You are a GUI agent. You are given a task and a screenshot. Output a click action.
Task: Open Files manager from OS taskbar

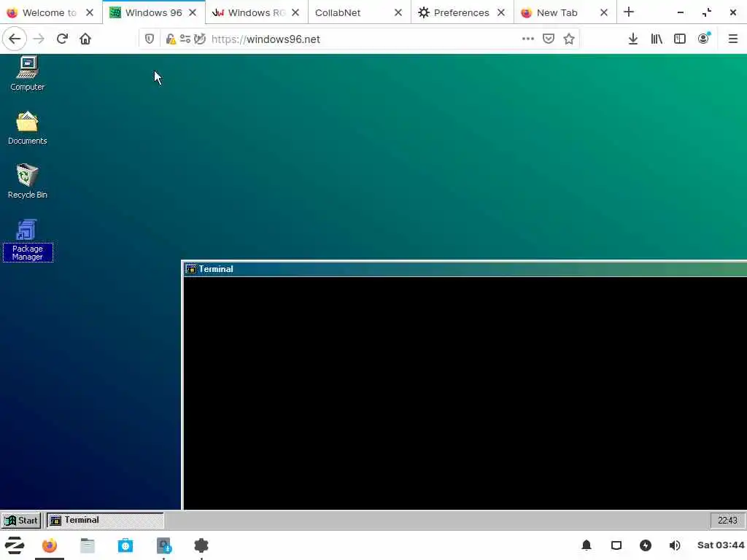point(88,545)
